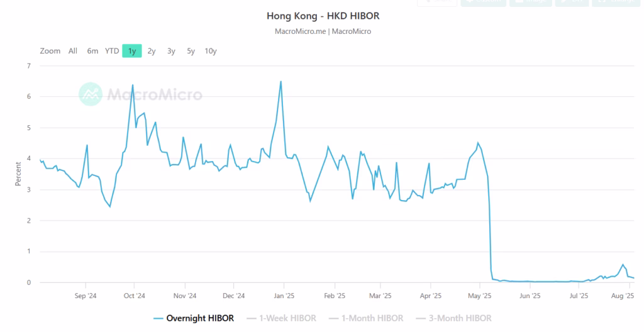This screenshot has width=644, height=332.
Task: Click the Dec '24 axis label
Action: point(234,296)
